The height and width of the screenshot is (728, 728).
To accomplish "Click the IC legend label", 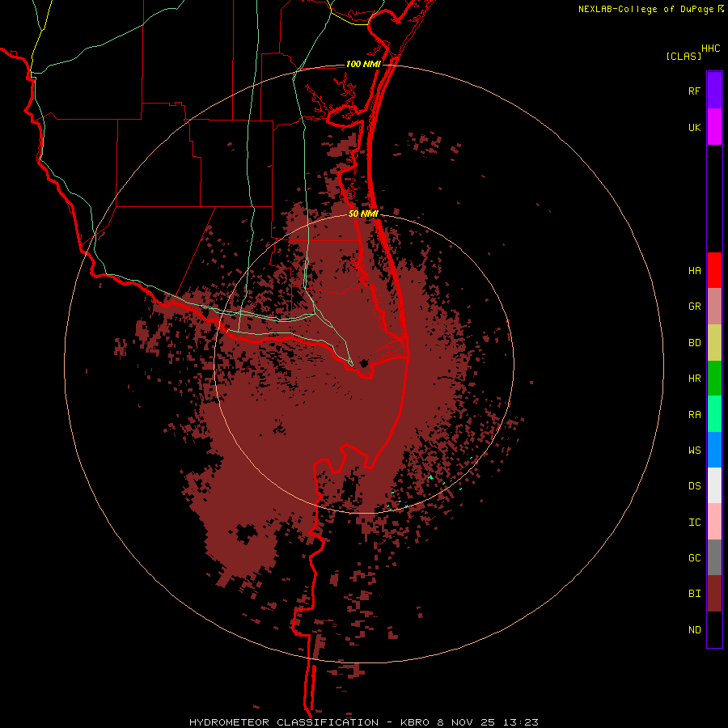I will (694, 523).
